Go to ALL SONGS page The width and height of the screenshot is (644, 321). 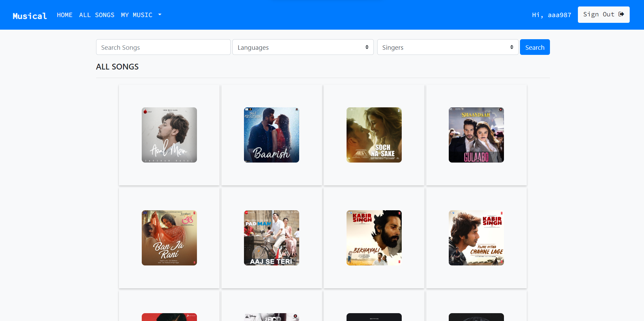point(97,15)
